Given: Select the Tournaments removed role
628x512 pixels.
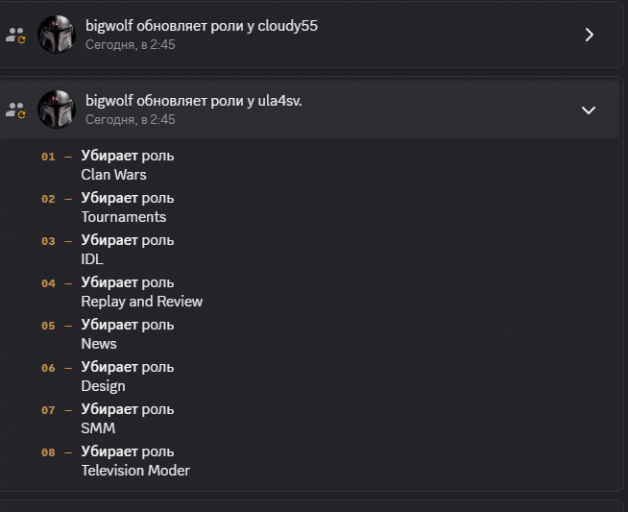Looking at the screenshot, I should tap(123, 217).
